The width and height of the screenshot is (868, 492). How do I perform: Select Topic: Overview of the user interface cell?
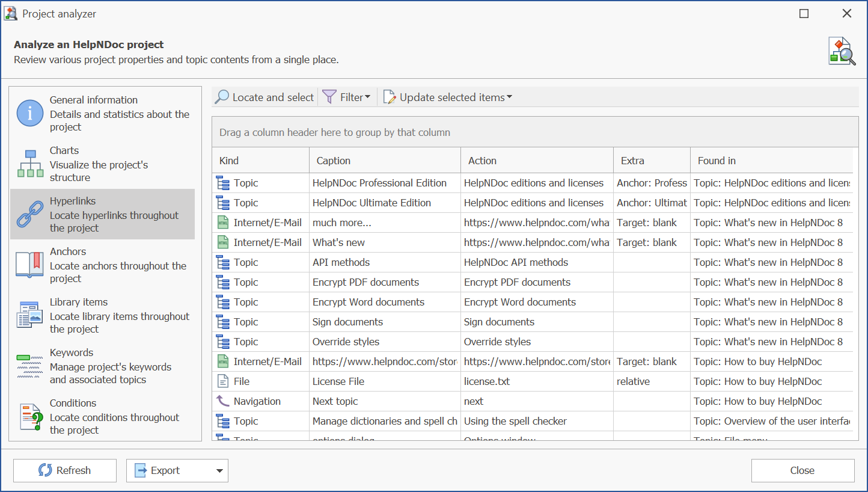click(x=772, y=421)
